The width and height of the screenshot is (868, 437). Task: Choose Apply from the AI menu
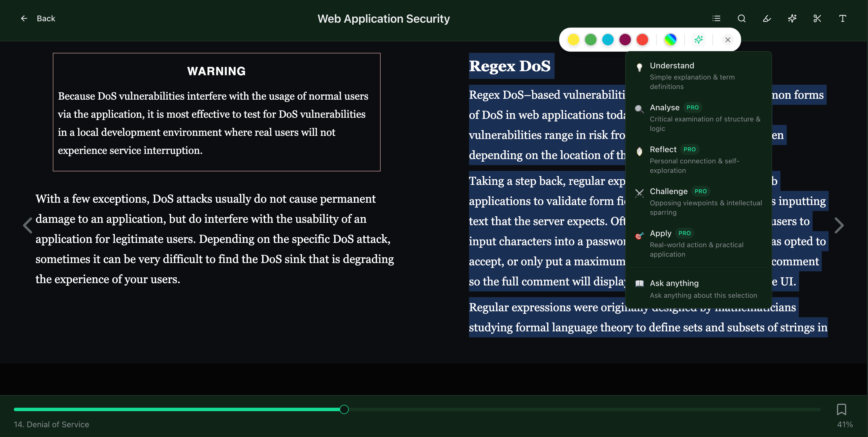698,243
